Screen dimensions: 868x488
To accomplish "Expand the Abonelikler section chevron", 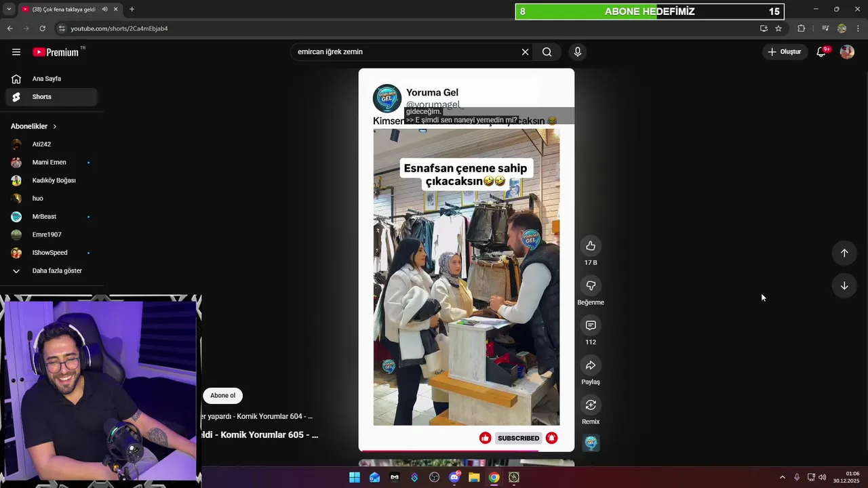I will pos(55,126).
